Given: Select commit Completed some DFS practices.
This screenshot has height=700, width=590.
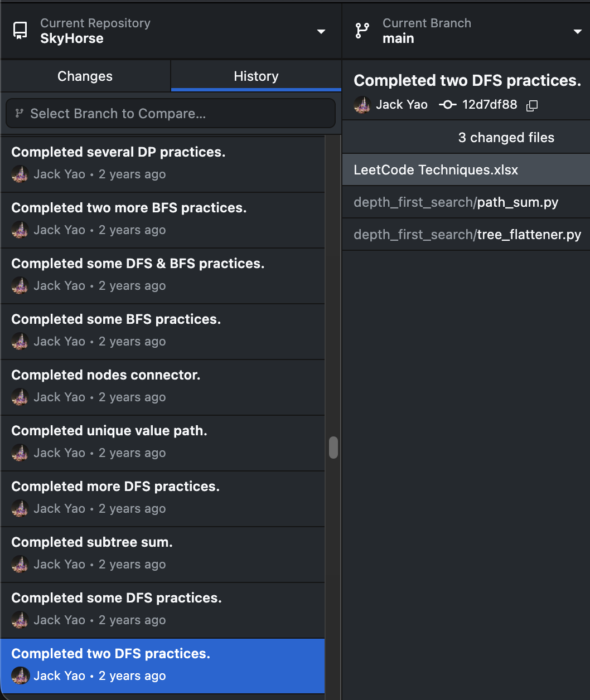Looking at the screenshot, I should coord(162,610).
